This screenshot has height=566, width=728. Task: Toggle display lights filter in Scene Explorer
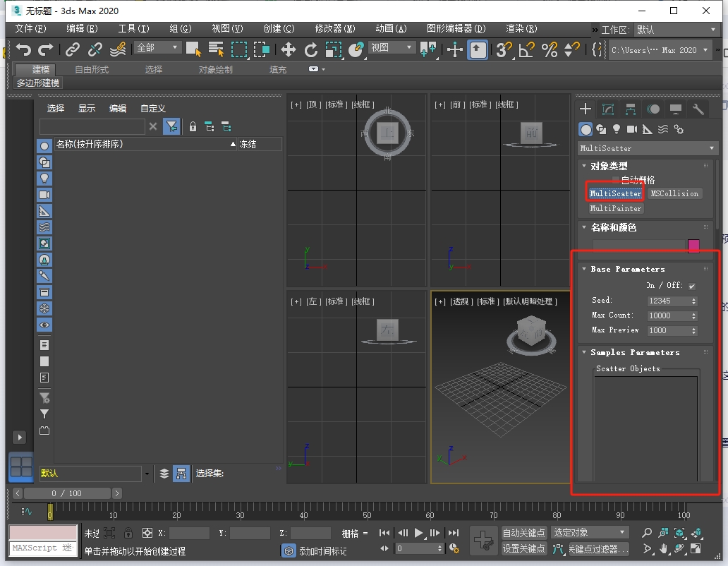(44, 179)
